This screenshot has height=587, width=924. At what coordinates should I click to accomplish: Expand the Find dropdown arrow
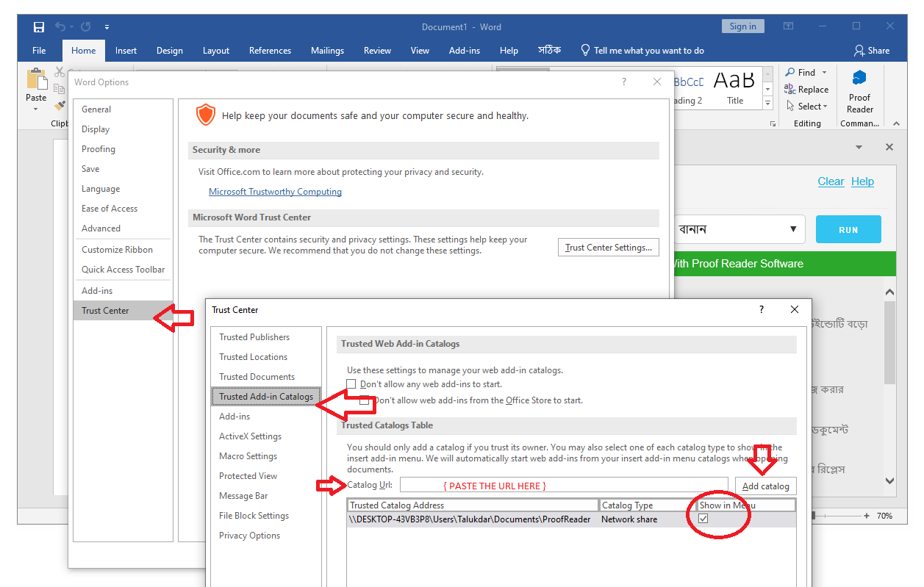pyautogui.click(x=824, y=72)
